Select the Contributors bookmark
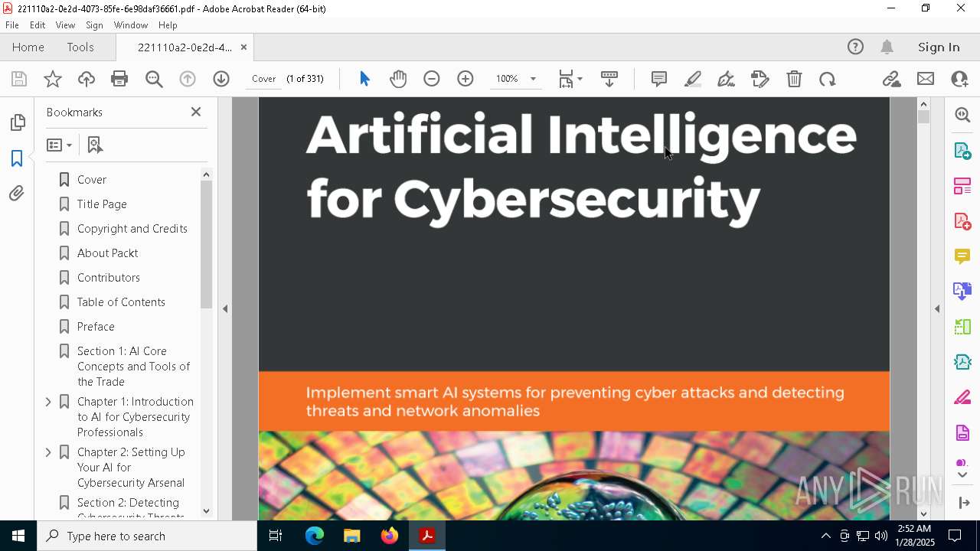Image resolution: width=980 pixels, height=551 pixels. [108, 278]
